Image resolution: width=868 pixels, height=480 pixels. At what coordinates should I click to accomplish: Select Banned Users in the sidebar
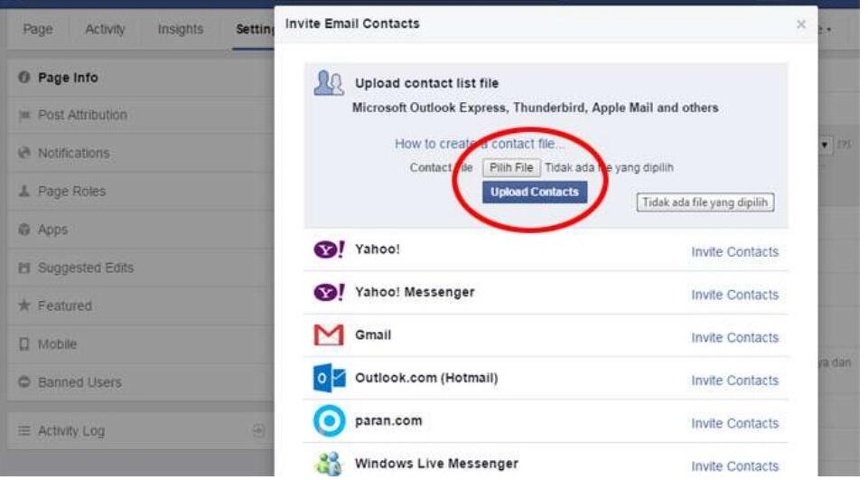141,382
